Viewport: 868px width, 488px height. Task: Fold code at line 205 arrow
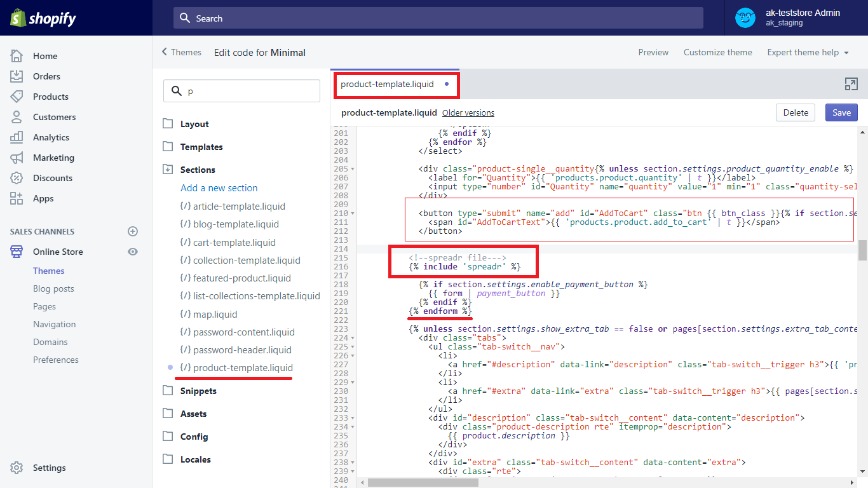pos(353,169)
